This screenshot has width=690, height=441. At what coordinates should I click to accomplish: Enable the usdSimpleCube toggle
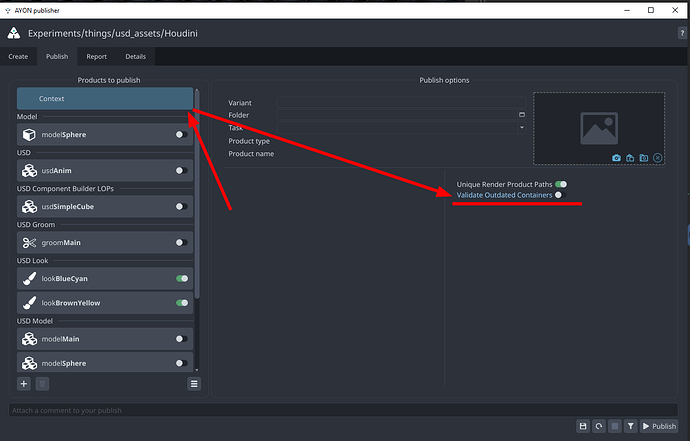(x=181, y=206)
